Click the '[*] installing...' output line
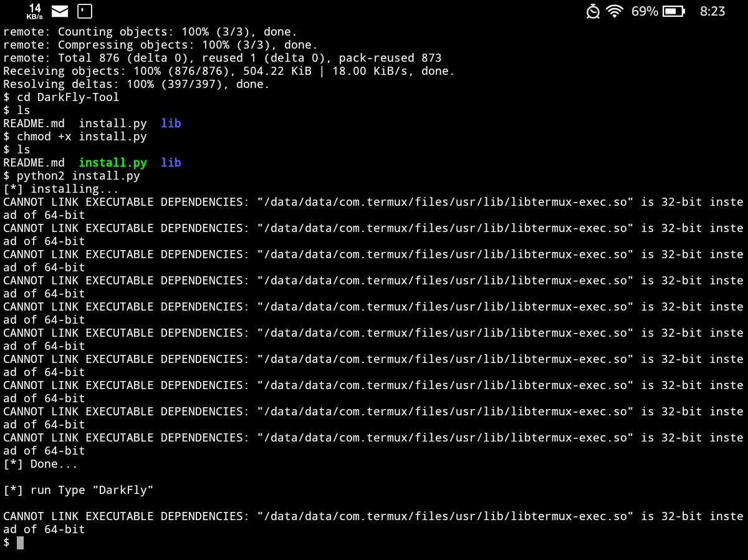 click(61, 189)
